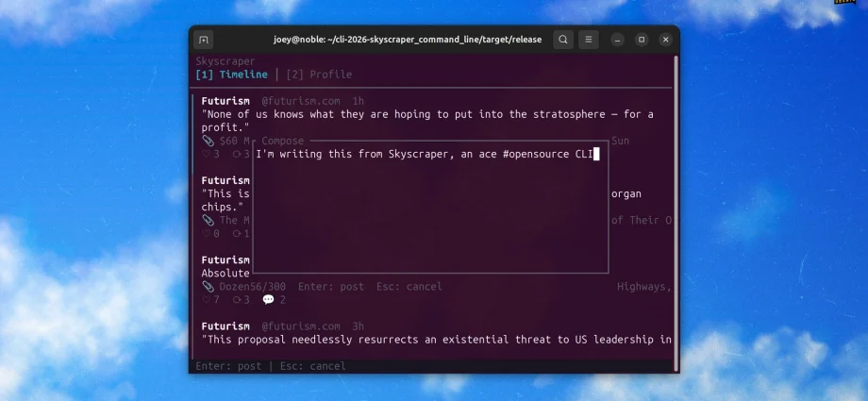Viewport: 868px width, 401px height.
Task: Click the @futurism.com handle on the 1h post
Action: (x=301, y=101)
